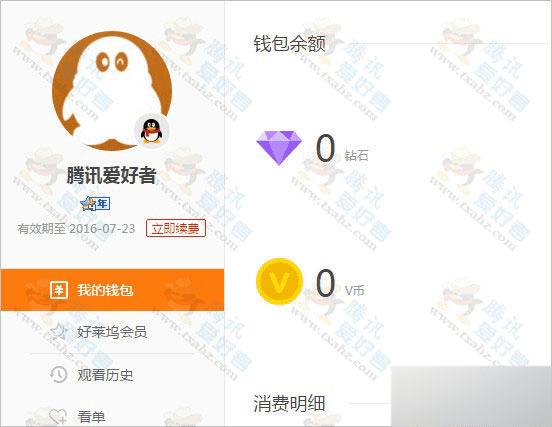Click the expiry date text 有效期至 2016-07-23
Viewport: 552px width, 427px height.
(76, 229)
